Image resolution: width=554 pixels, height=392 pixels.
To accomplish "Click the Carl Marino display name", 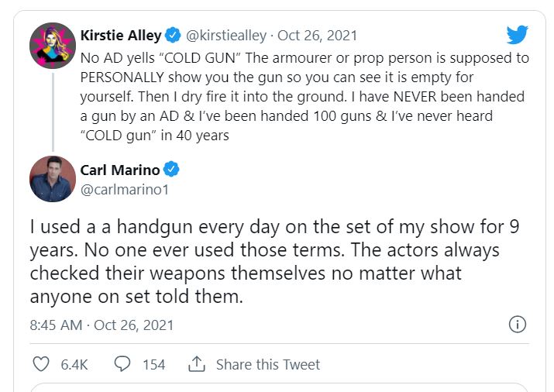I will click(119, 170).
